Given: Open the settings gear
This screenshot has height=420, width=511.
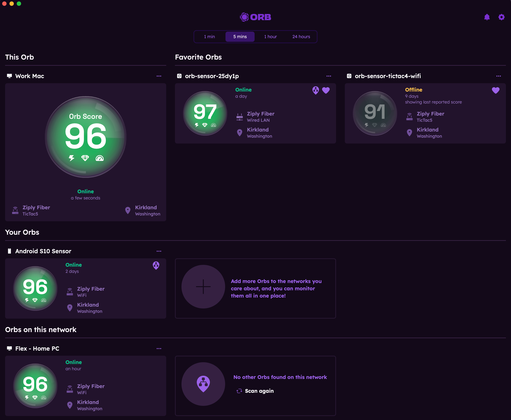Looking at the screenshot, I should point(501,17).
